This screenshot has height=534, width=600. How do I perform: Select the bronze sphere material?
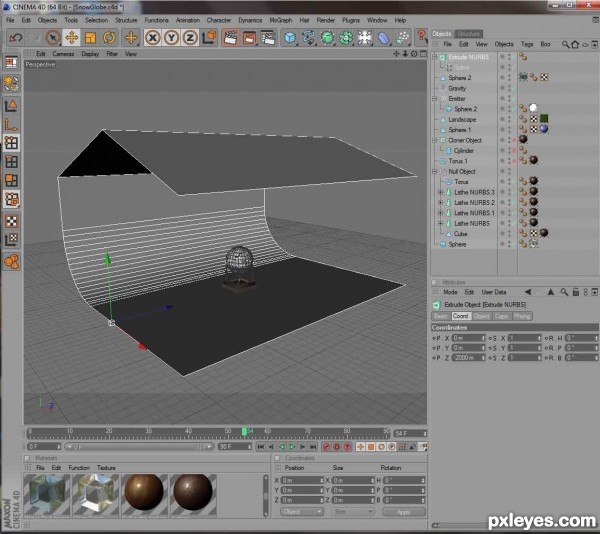pos(144,496)
